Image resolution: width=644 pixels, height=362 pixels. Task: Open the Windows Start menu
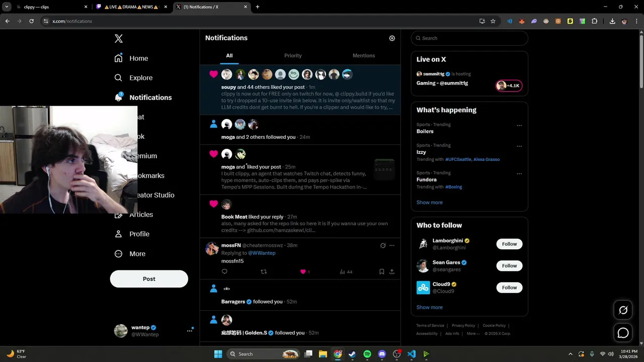click(x=218, y=354)
